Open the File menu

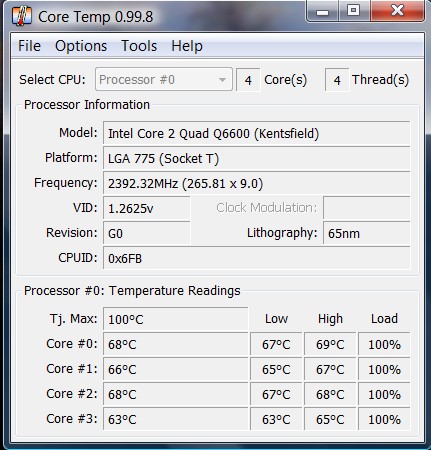[29, 46]
